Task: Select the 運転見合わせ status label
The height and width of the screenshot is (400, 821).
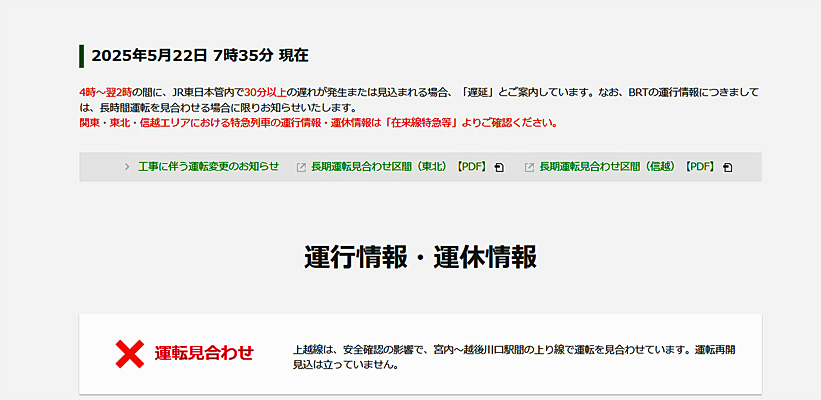Action: [204, 353]
